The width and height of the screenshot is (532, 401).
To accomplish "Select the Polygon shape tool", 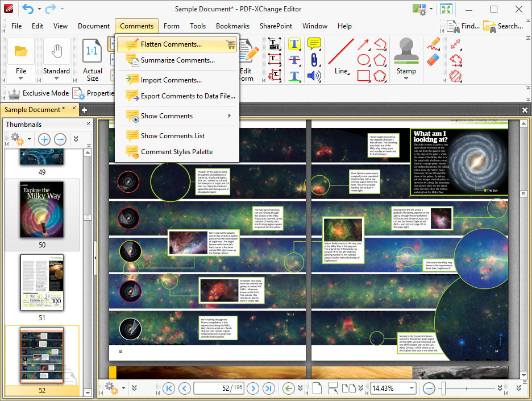I will click(380, 60).
